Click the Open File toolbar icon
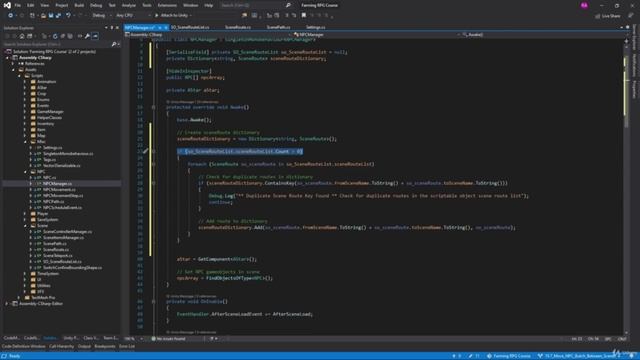 [x=43, y=16]
